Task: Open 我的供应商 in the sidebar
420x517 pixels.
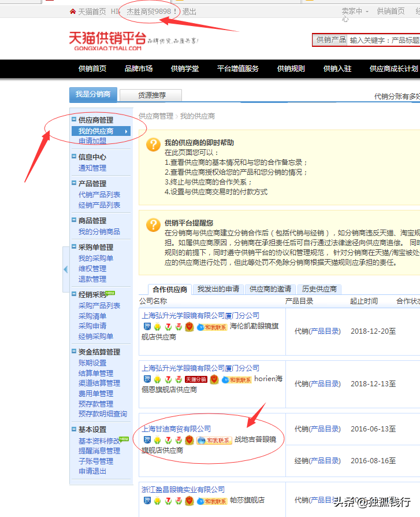Action: 101,131
